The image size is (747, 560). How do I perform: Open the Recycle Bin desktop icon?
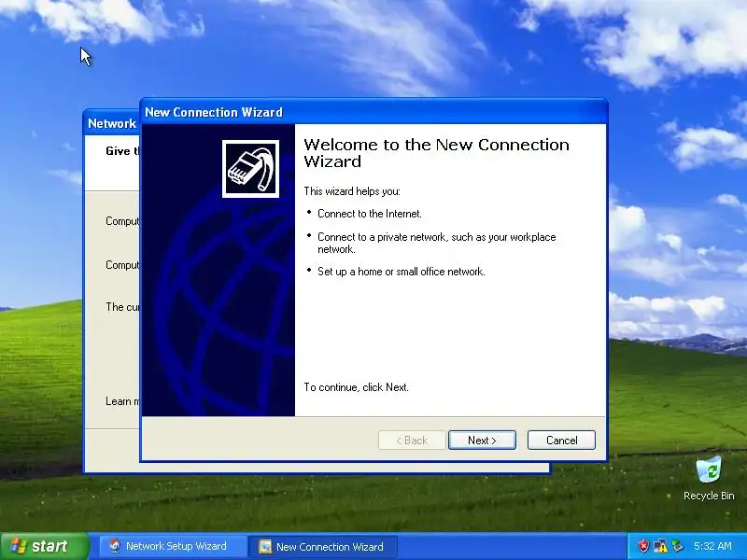[709, 470]
